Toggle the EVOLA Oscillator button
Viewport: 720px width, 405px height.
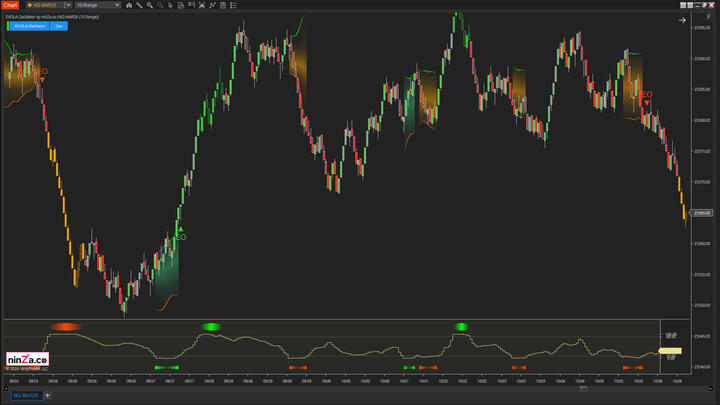pyautogui.click(x=26, y=27)
